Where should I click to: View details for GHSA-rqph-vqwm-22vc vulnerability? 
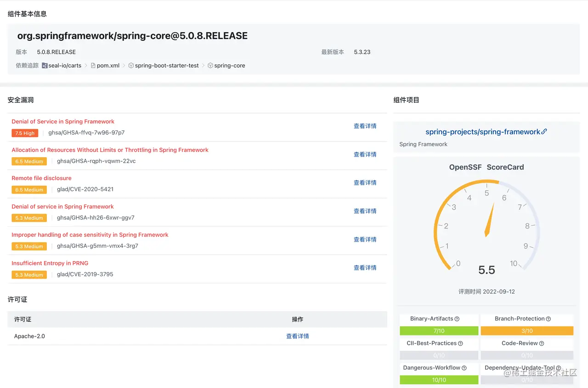365,154
